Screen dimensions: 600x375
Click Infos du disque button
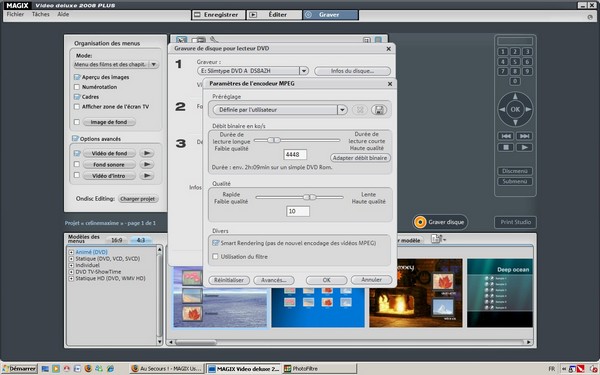(x=352, y=71)
